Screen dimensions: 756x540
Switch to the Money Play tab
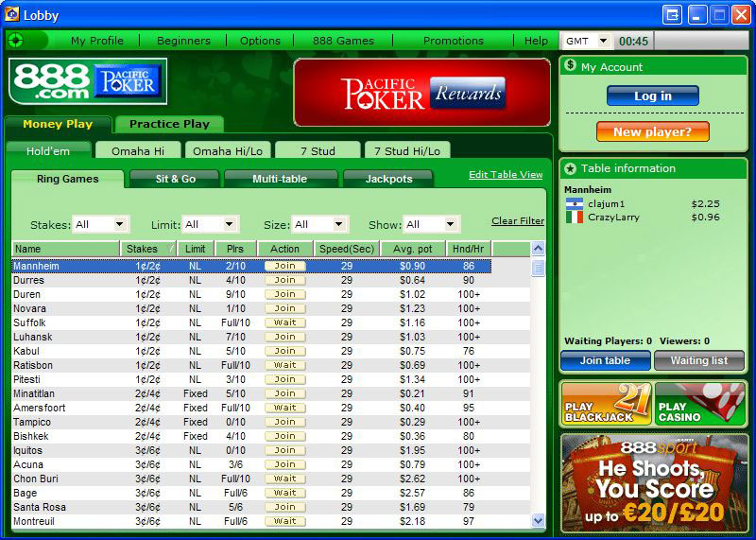pyautogui.click(x=58, y=124)
